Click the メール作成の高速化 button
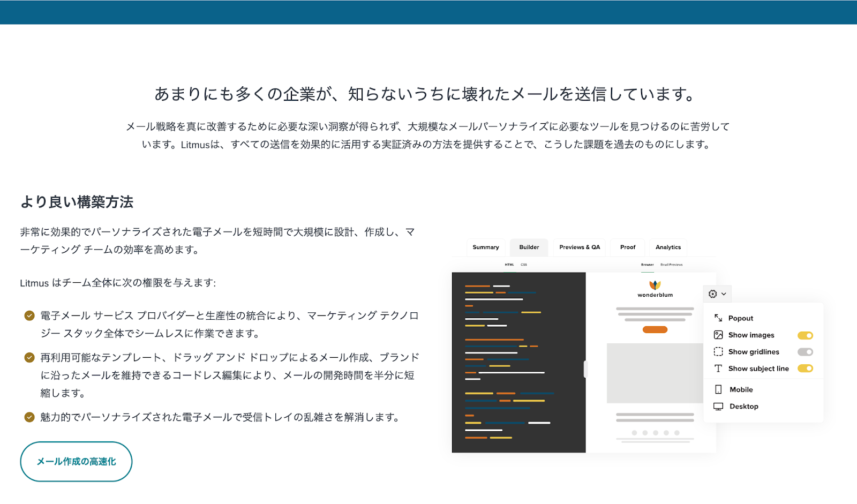Screen dimensions: 857x504 tap(76, 462)
